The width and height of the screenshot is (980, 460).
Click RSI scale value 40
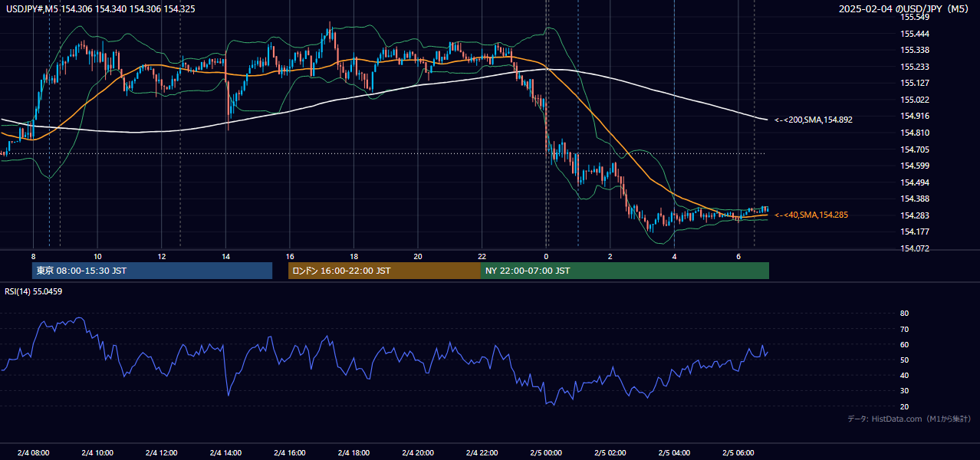pyautogui.click(x=905, y=375)
